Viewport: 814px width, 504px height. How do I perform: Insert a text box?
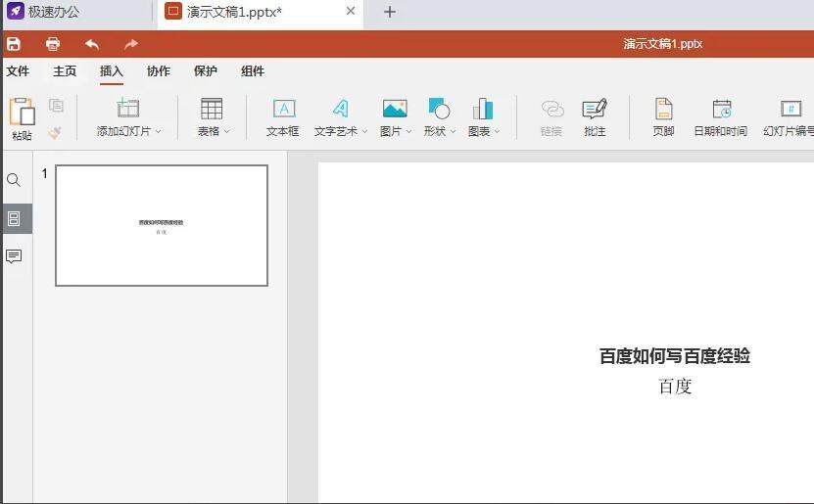click(283, 117)
